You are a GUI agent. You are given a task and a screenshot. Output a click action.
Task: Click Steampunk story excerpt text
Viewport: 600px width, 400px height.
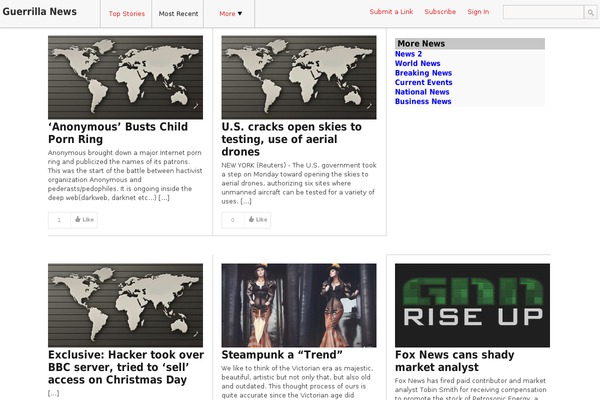(x=297, y=382)
